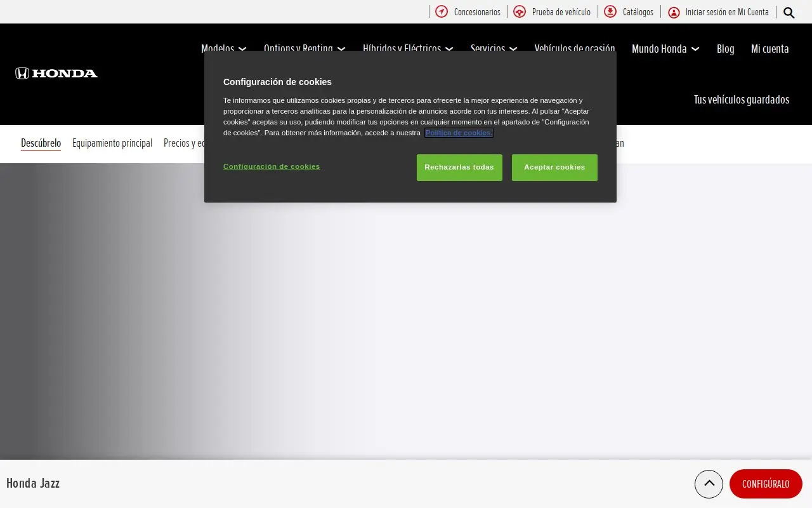Open Vehículos de ocasión menu item
The width and height of the screenshot is (812, 508).
(x=575, y=48)
